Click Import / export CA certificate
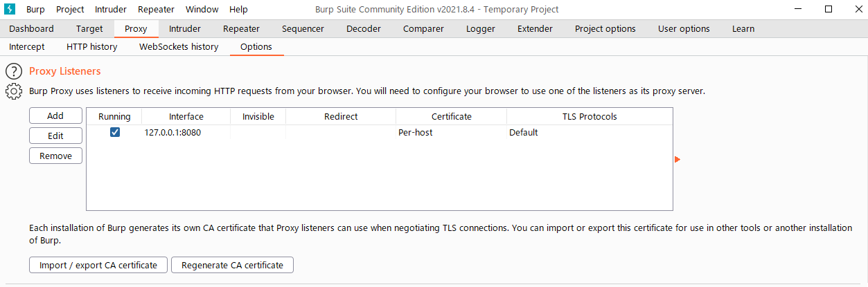The image size is (868, 287). [98, 265]
